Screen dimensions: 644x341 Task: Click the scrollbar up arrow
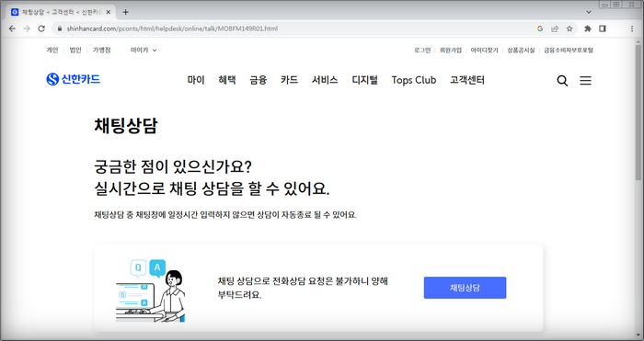pos(638,41)
